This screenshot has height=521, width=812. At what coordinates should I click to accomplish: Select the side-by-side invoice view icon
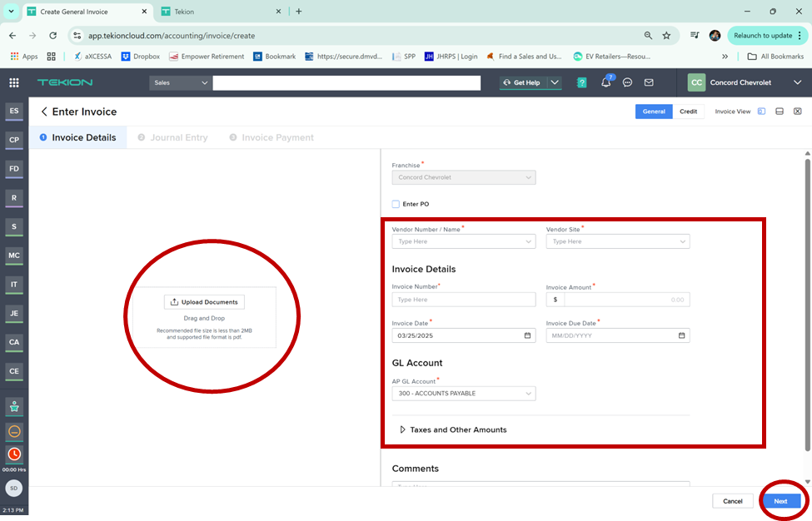pos(761,112)
